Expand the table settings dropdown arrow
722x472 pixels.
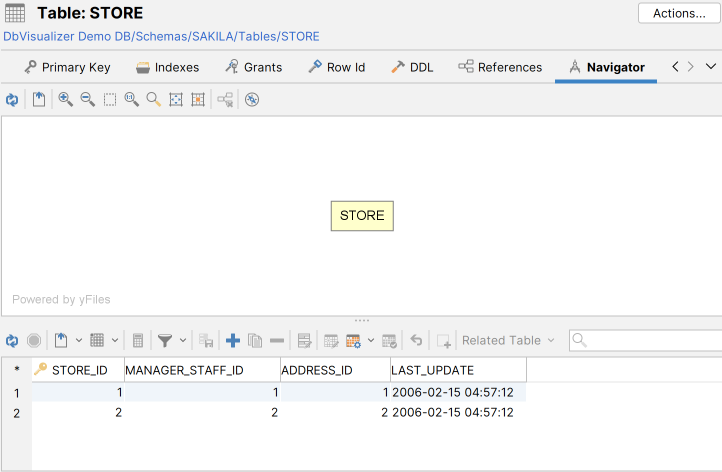[x=371, y=341]
